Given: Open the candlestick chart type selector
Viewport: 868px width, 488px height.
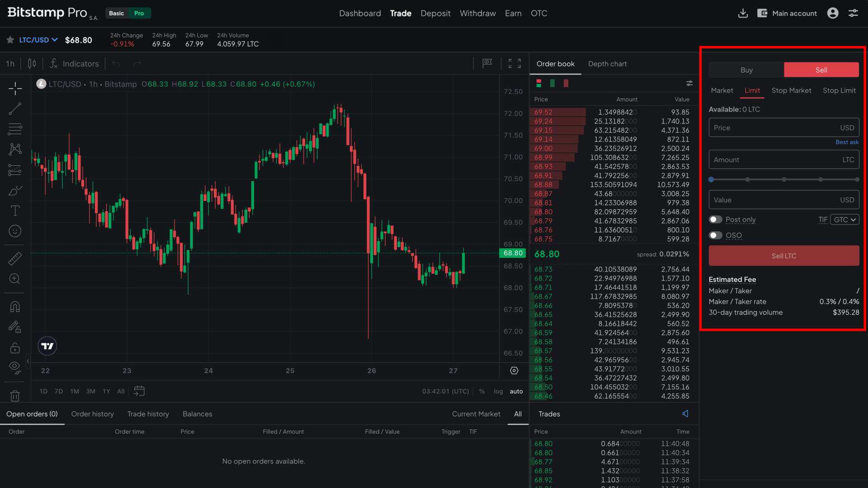Looking at the screenshot, I should (x=32, y=64).
